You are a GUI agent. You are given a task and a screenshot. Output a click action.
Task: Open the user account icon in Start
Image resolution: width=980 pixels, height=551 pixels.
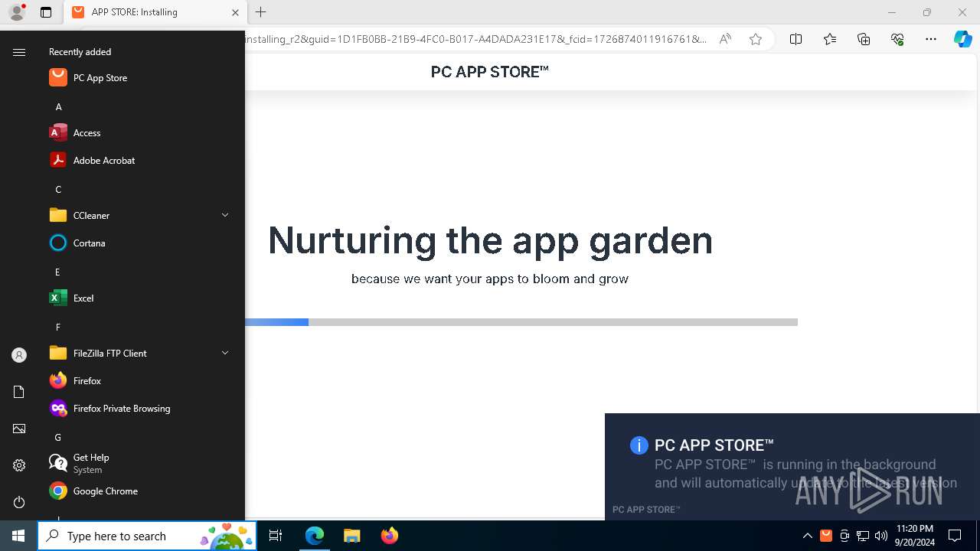[19, 355]
